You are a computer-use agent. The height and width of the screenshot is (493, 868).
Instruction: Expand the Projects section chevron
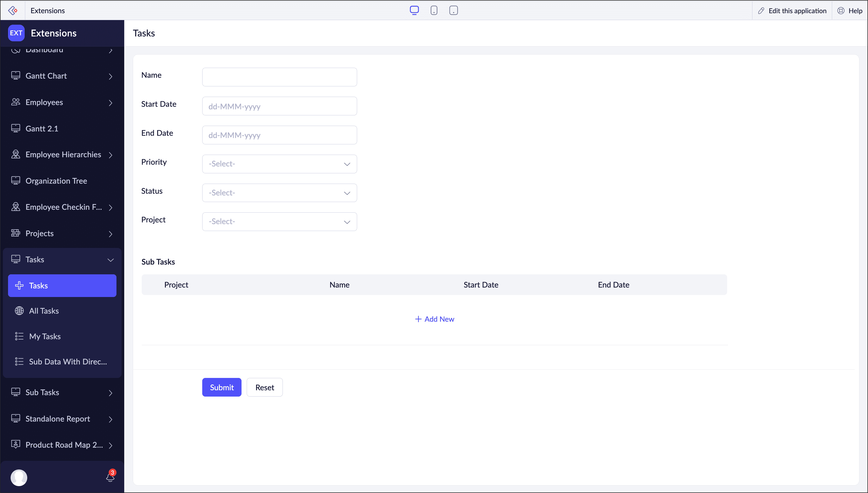[x=111, y=234]
